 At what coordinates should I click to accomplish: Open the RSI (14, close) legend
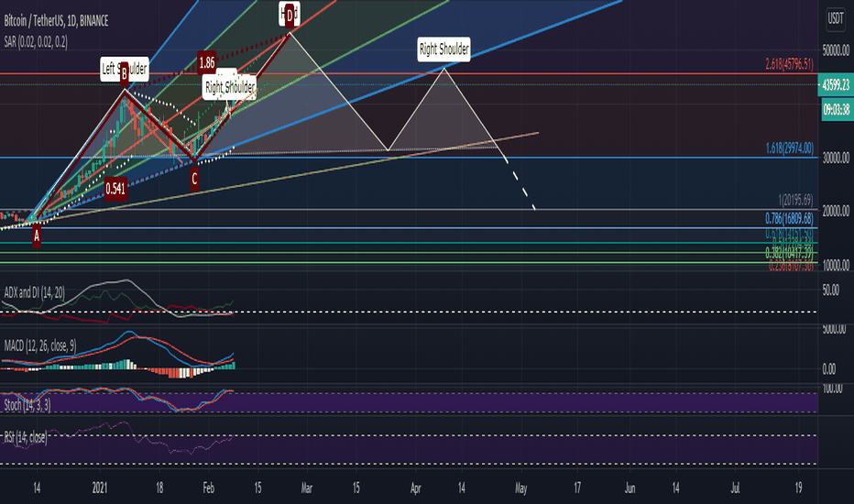click(x=25, y=437)
